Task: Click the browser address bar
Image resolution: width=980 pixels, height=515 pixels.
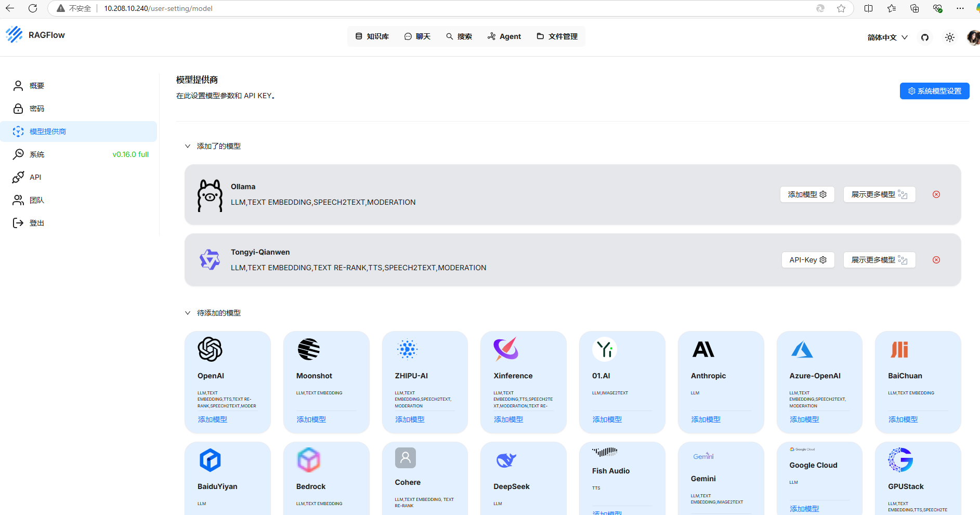Action: click(416, 8)
